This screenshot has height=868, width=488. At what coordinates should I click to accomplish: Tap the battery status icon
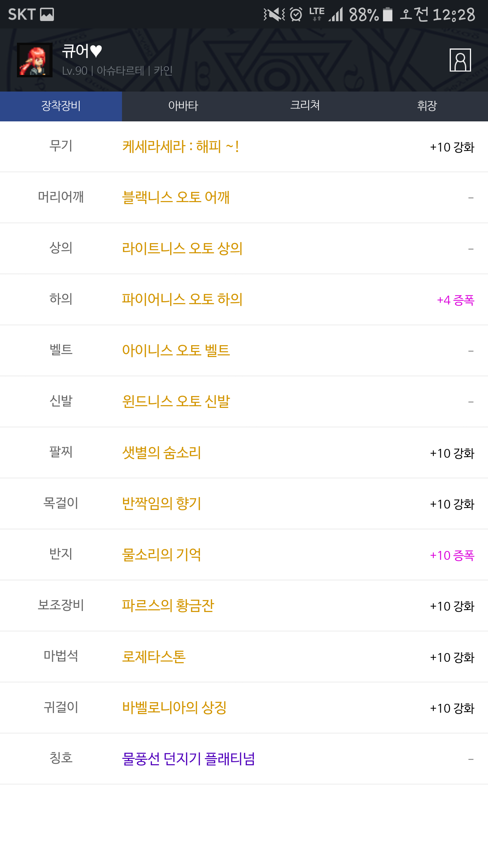point(388,15)
